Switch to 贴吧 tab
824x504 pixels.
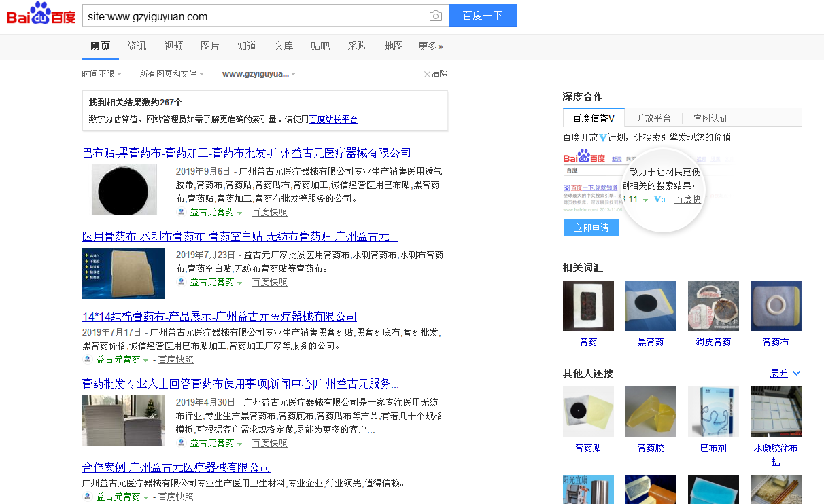coord(320,46)
